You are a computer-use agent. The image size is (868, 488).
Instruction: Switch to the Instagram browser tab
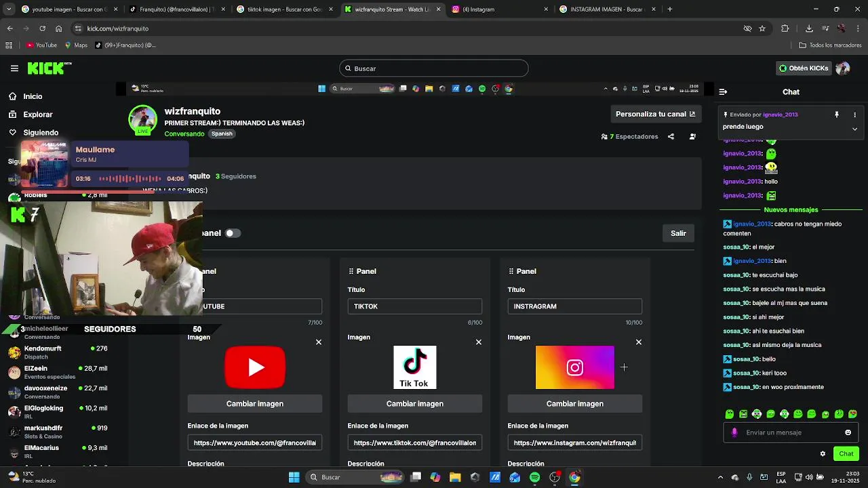pyautogui.click(x=498, y=9)
